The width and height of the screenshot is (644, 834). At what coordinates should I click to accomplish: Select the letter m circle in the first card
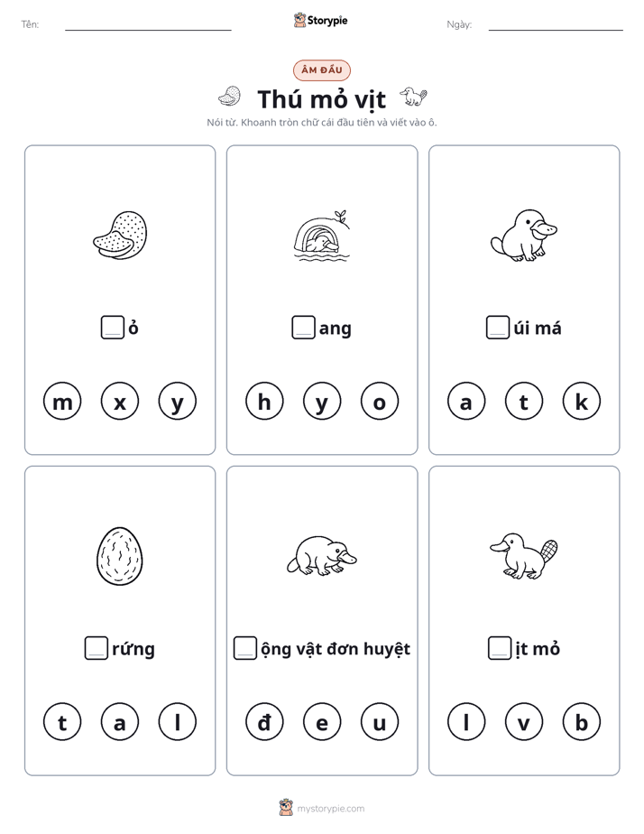click(62, 401)
